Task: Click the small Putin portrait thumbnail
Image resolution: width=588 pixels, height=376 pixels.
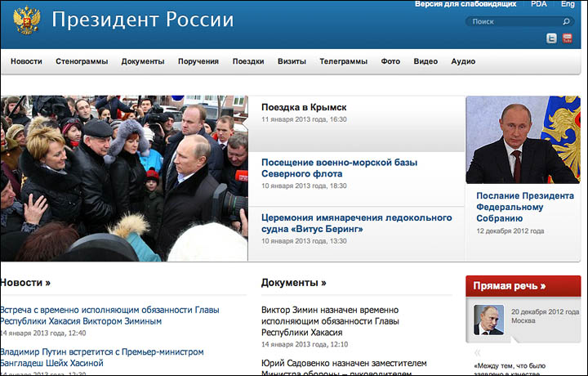Action: click(489, 320)
